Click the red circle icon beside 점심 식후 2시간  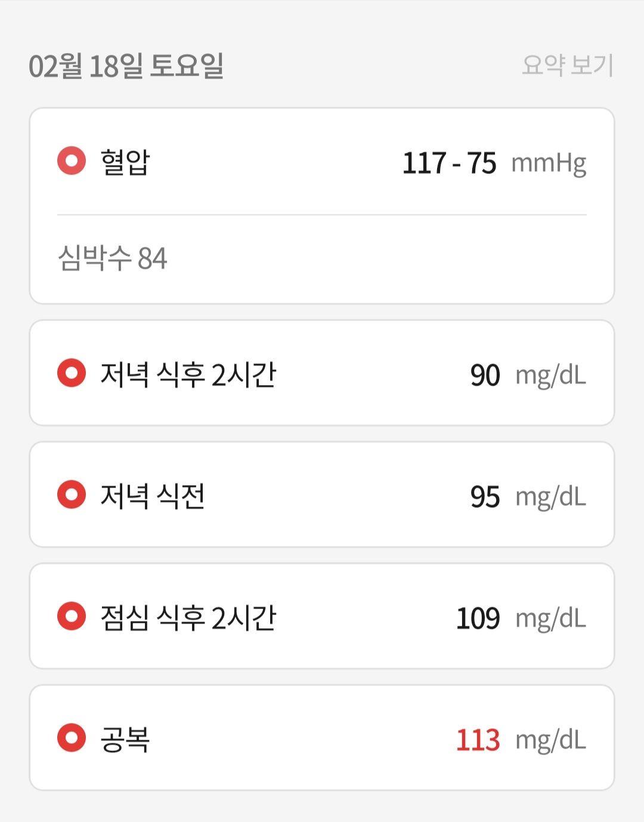coord(72,616)
